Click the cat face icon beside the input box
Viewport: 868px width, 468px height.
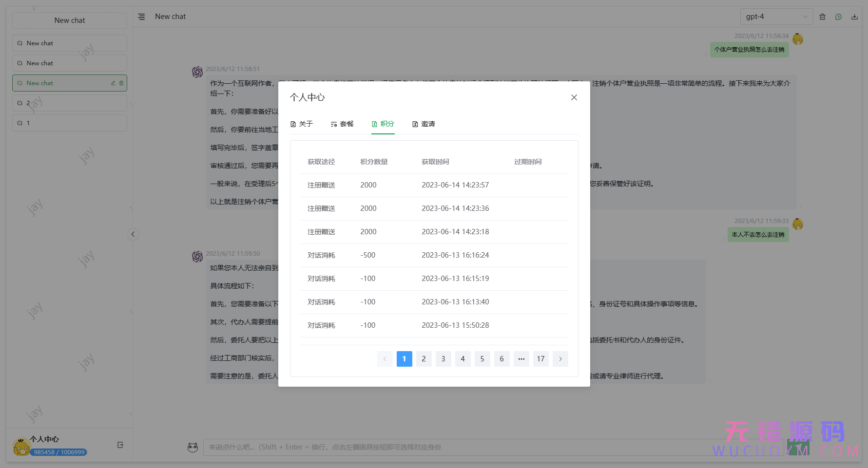[x=193, y=447]
